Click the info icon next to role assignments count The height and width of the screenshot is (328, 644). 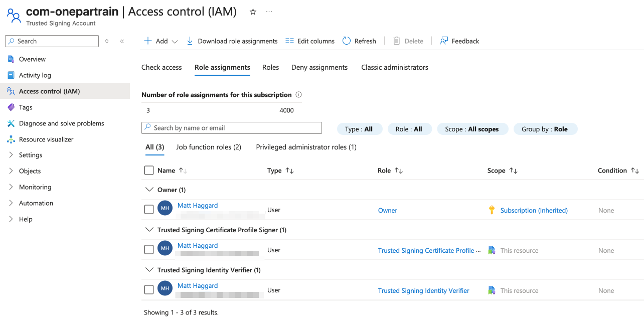[299, 95]
